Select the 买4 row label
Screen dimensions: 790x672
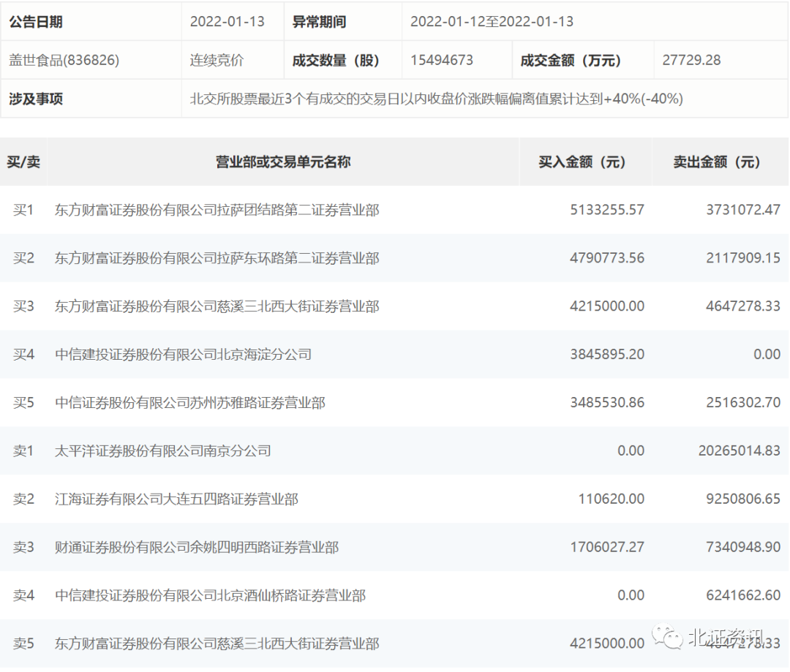23,354
